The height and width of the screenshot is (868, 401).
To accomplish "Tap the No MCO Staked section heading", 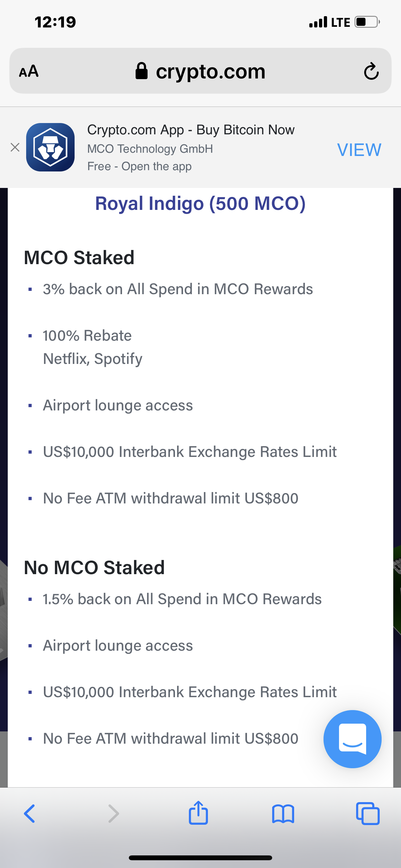I will (x=94, y=568).
